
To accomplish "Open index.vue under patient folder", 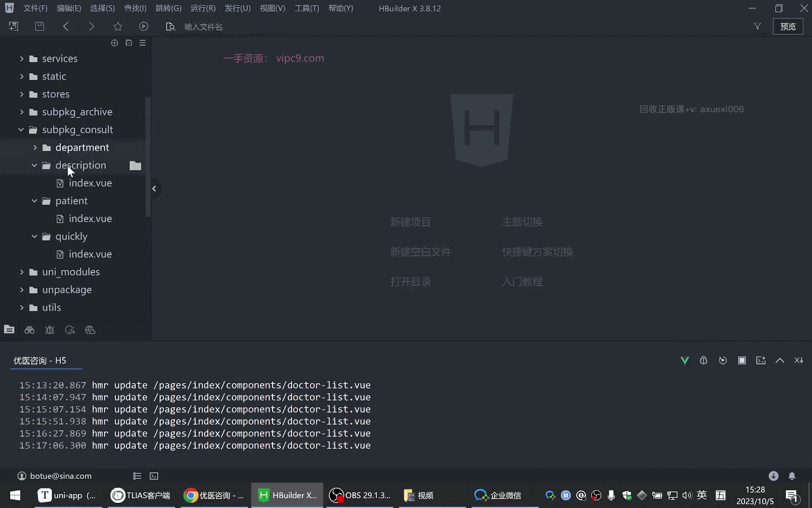I will [90, 218].
